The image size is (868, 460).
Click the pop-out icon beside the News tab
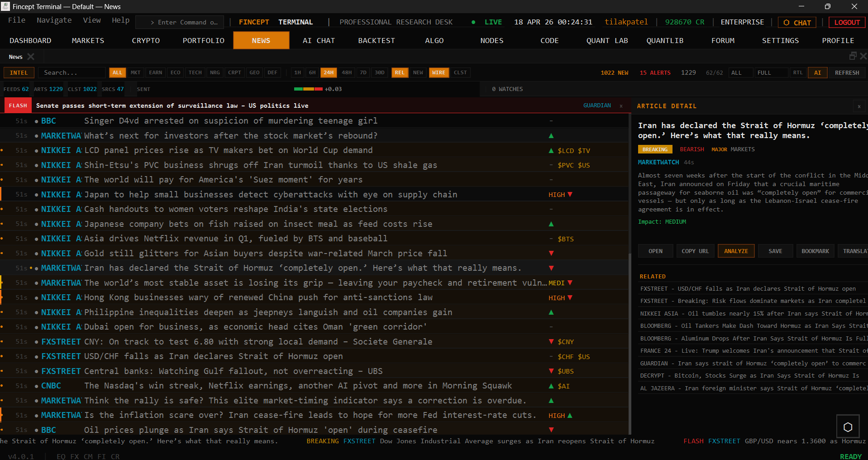tap(853, 56)
